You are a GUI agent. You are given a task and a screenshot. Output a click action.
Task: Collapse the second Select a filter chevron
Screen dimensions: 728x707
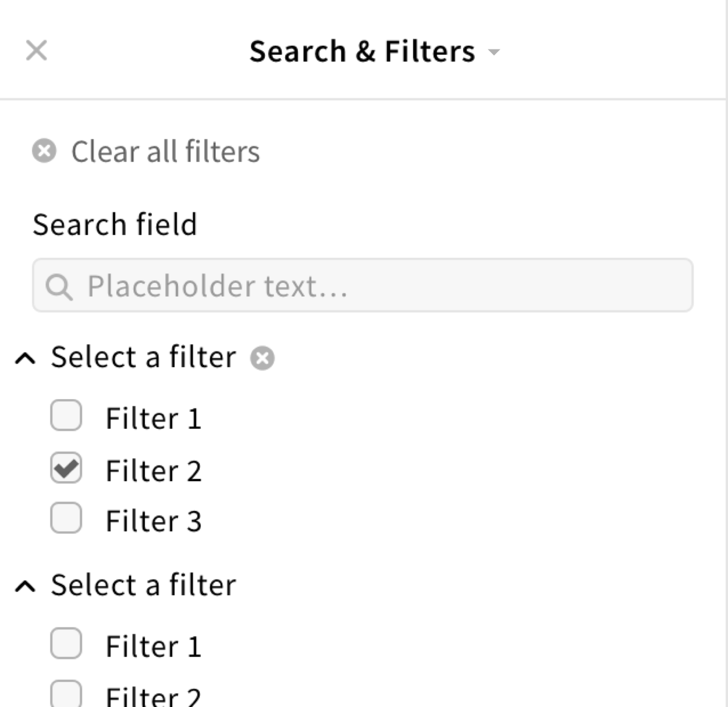(x=25, y=586)
